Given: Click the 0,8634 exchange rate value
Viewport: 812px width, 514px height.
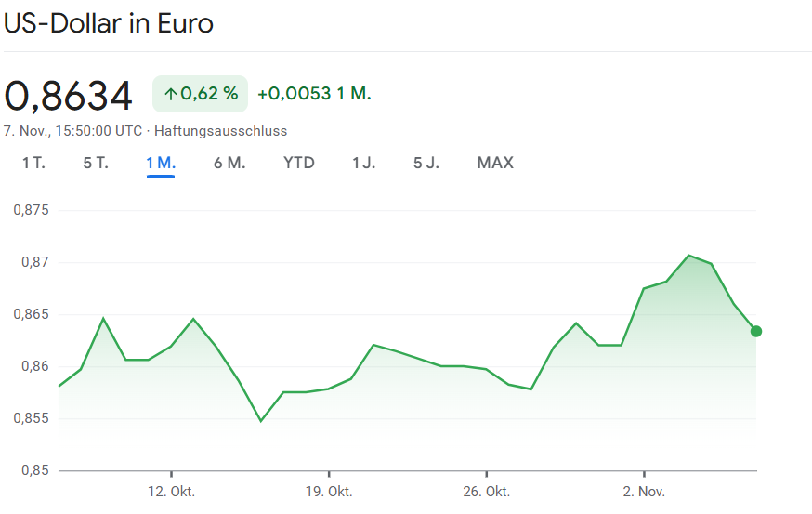Looking at the screenshot, I should coord(69,95).
